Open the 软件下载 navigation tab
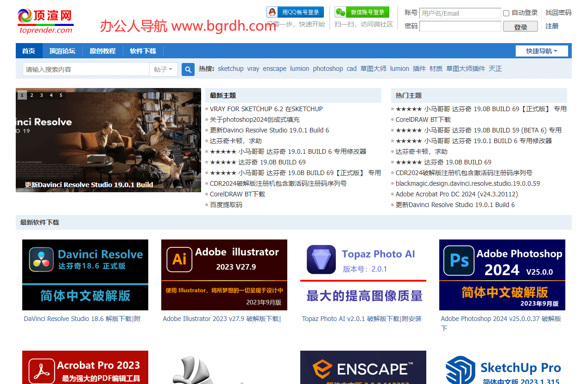The image size is (588, 384). pyautogui.click(x=143, y=51)
